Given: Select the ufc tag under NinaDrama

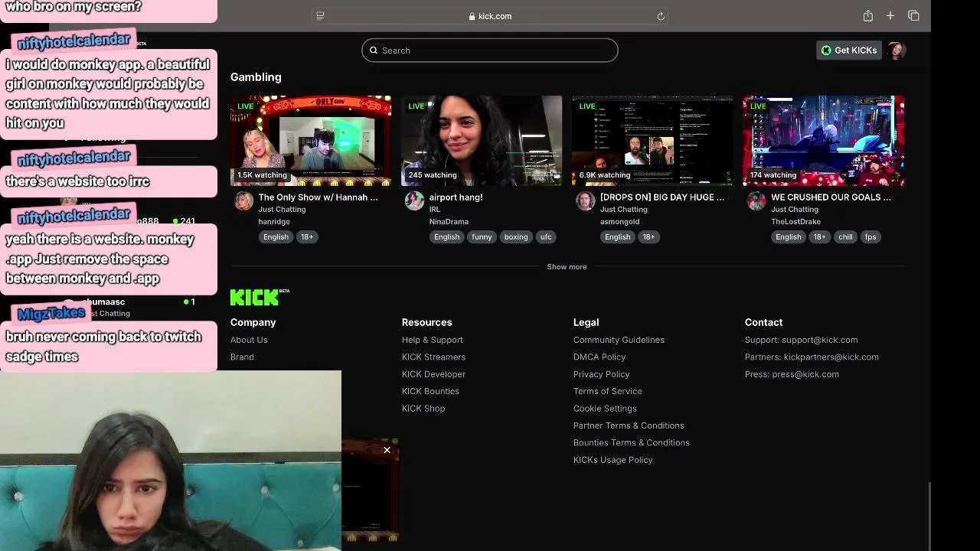Looking at the screenshot, I should pos(546,237).
